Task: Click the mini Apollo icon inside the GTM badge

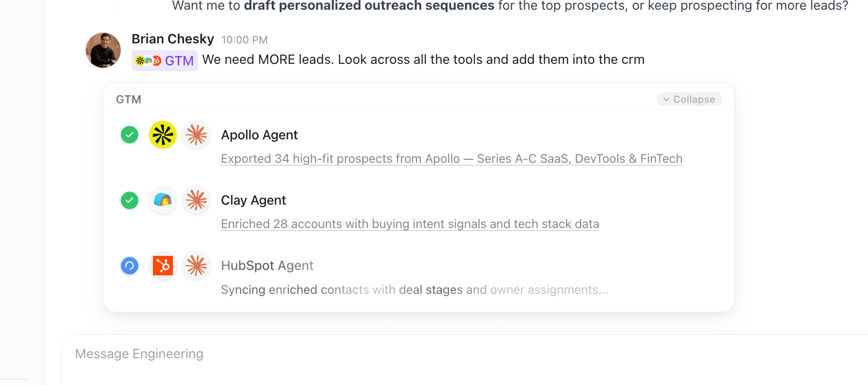Action: pos(140,60)
